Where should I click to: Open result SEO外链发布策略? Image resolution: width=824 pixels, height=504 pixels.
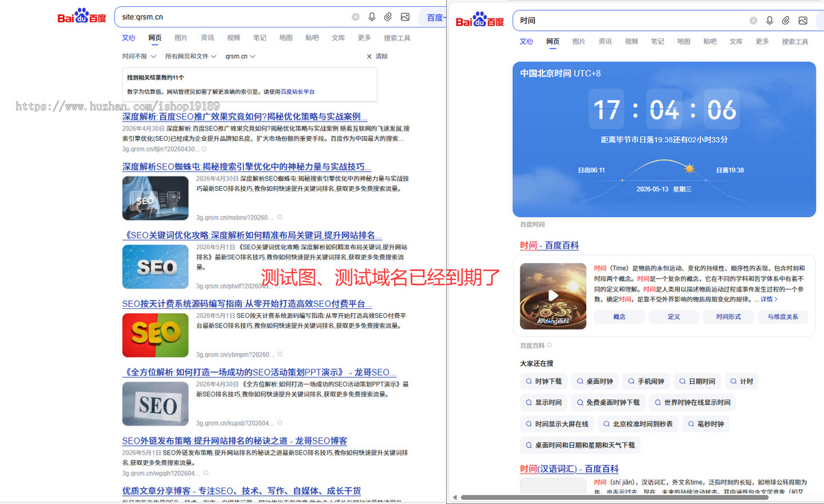(235, 441)
